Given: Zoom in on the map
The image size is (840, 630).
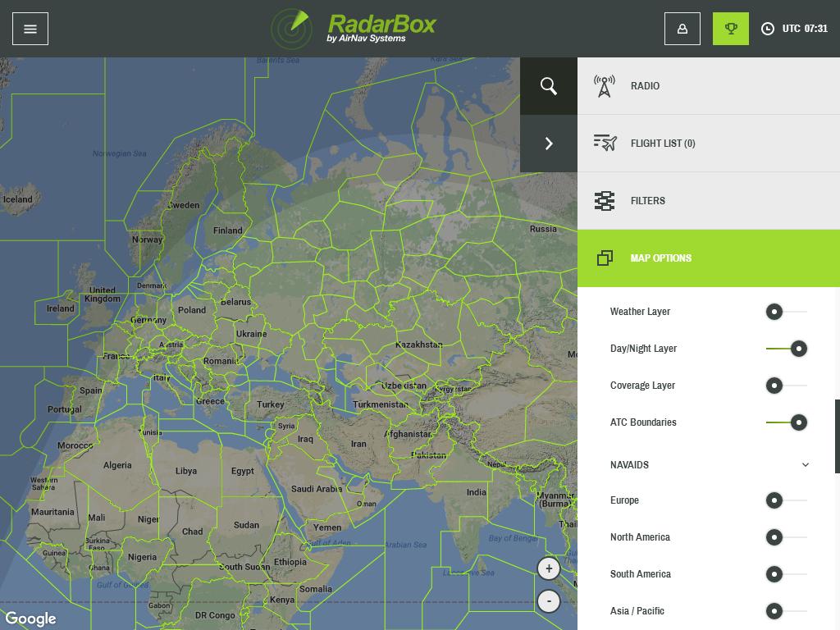Looking at the screenshot, I should click(549, 568).
